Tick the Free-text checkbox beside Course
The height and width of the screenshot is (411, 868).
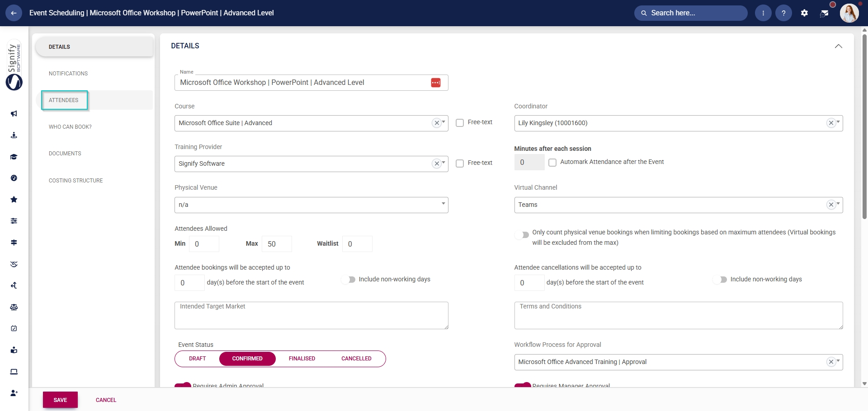click(x=460, y=123)
